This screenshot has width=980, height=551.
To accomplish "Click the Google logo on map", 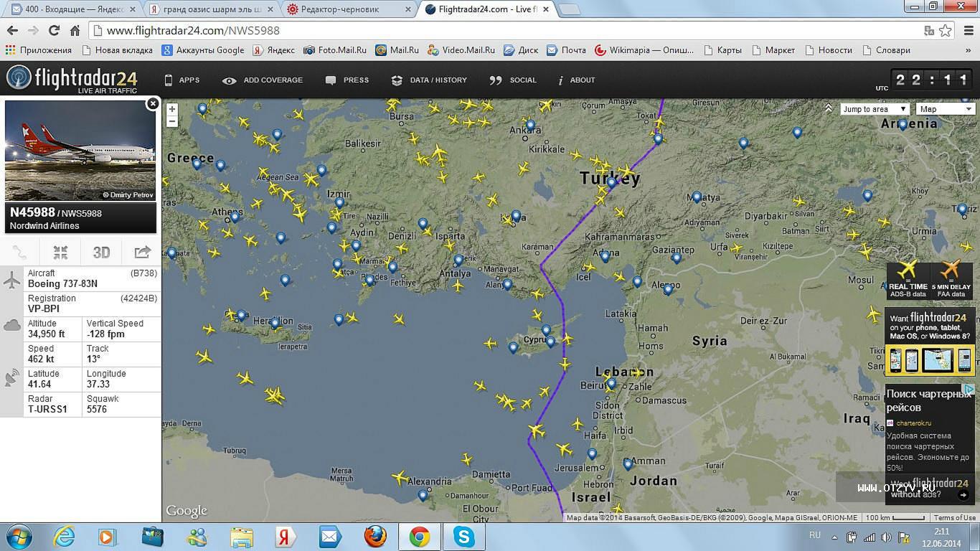I will (187, 511).
